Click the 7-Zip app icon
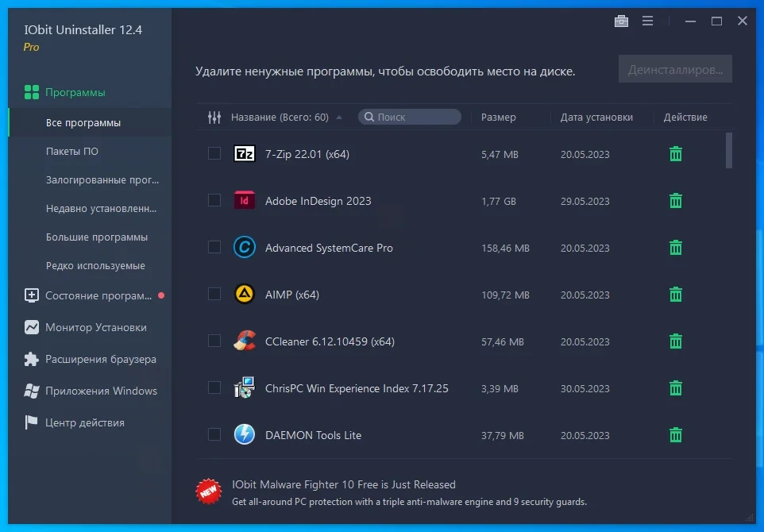This screenshot has width=764, height=532. pos(244,154)
